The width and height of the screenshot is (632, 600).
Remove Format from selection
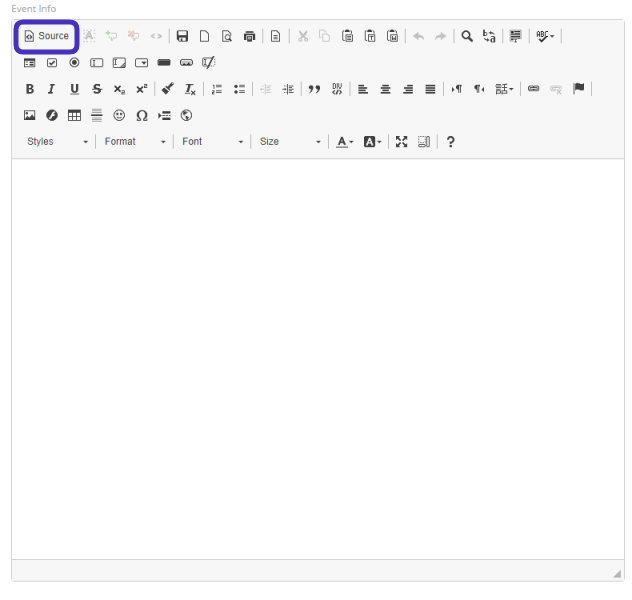(190, 89)
